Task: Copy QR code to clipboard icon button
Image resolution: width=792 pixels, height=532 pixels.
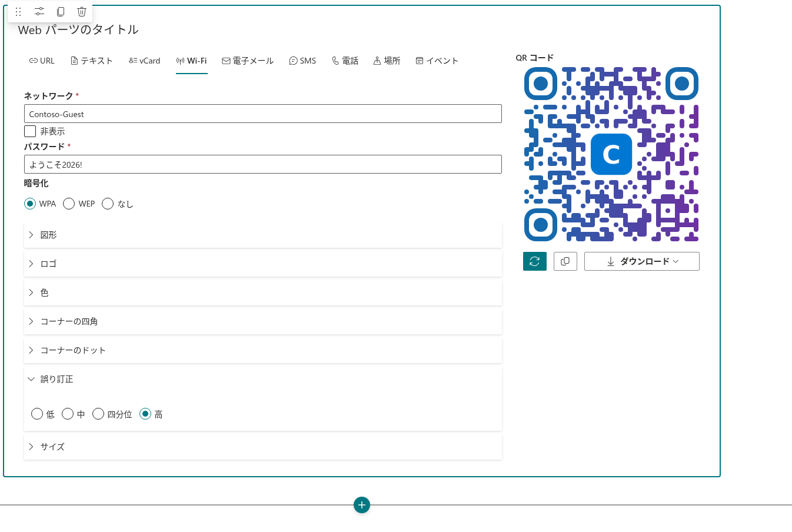Action: [x=565, y=261]
